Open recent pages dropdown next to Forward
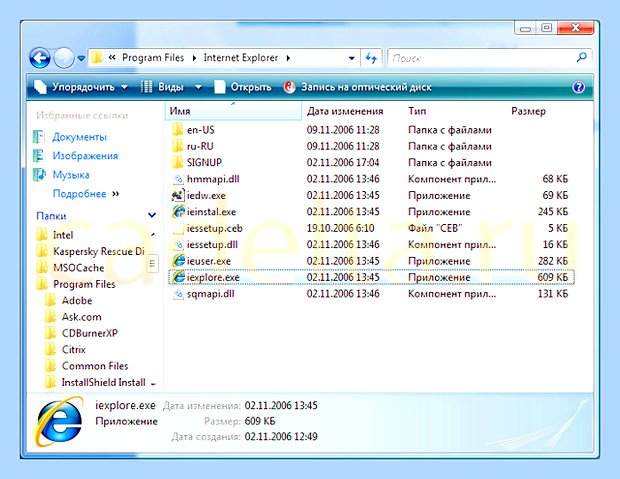The height and width of the screenshot is (479, 620). (x=81, y=58)
